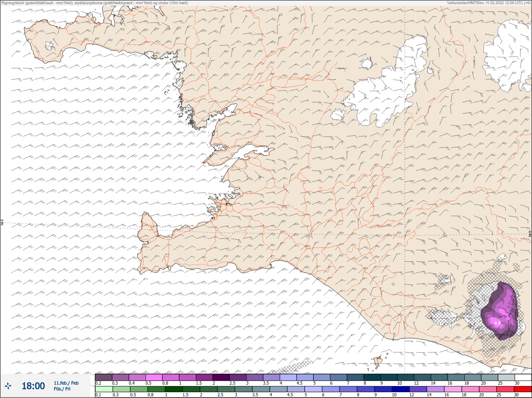Select the red 30 swatch in lower legend
The image size is (532, 398).
pyautogui.click(x=523, y=389)
